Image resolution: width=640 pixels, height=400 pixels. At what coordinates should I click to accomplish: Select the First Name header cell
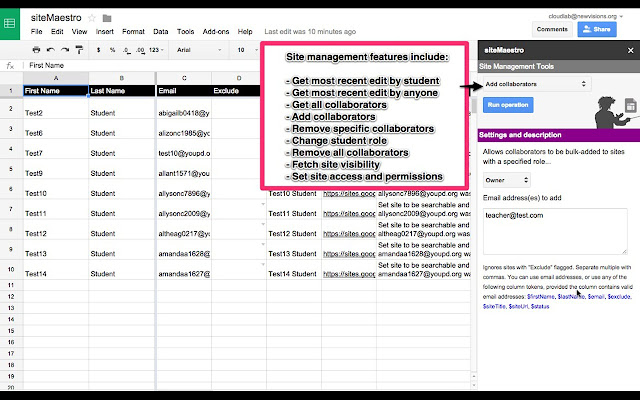[56, 91]
